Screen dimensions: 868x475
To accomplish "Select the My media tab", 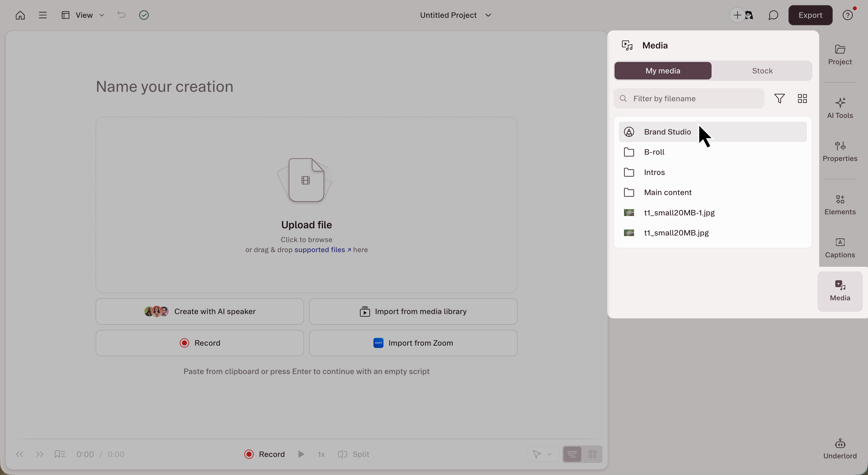I will pos(662,71).
